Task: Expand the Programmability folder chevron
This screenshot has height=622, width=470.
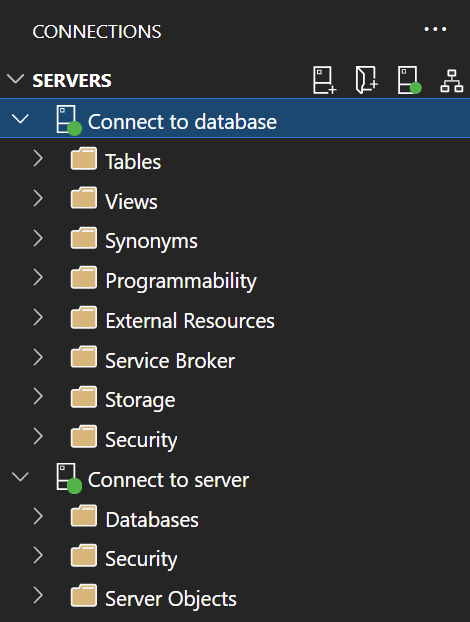Action: 38,277
